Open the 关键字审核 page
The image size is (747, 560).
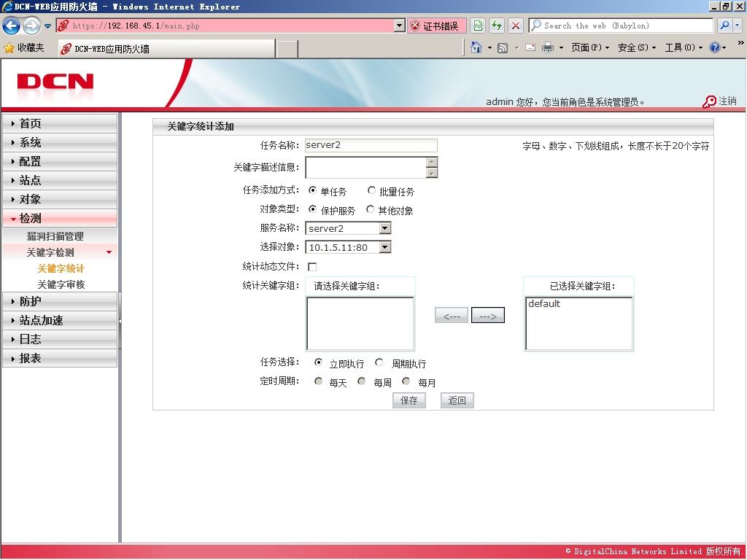click(61, 285)
